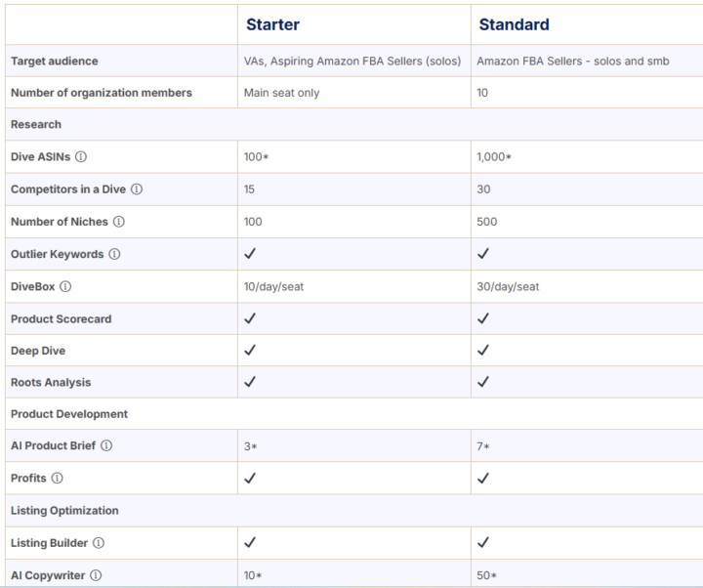Viewport: 703px width, 588px height.
Task: Click the Outlier Keywords info icon
Action: point(115,254)
